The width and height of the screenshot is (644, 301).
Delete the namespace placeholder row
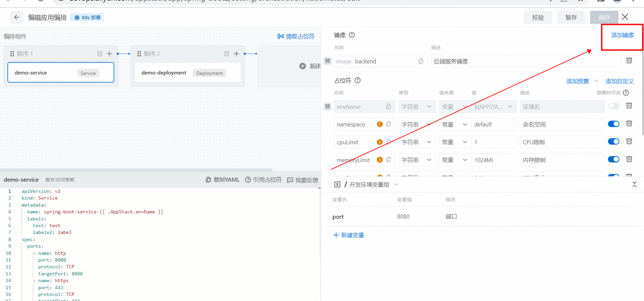[x=629, y=123]
